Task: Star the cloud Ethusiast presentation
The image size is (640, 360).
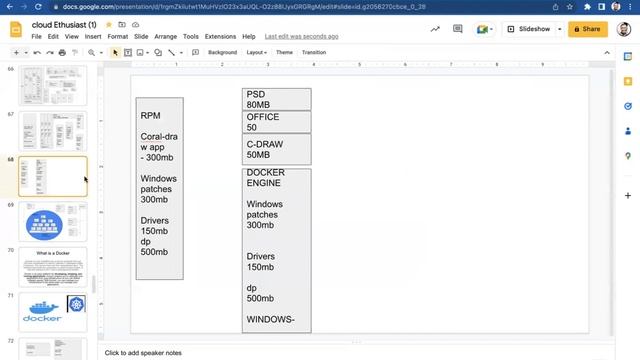Action: coord(109,25)
